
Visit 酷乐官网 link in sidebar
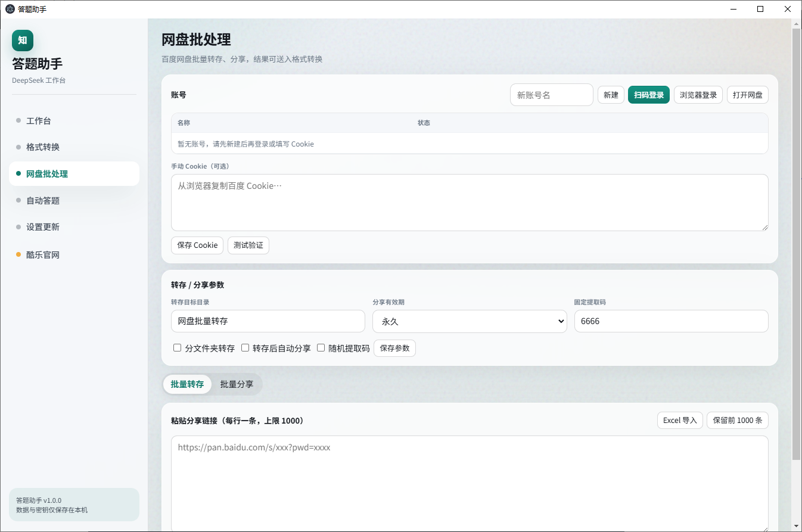click(x=74, y=255)
